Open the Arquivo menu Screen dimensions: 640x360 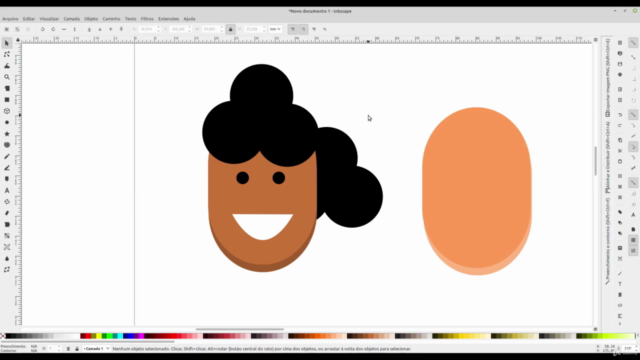pos(10,19)
